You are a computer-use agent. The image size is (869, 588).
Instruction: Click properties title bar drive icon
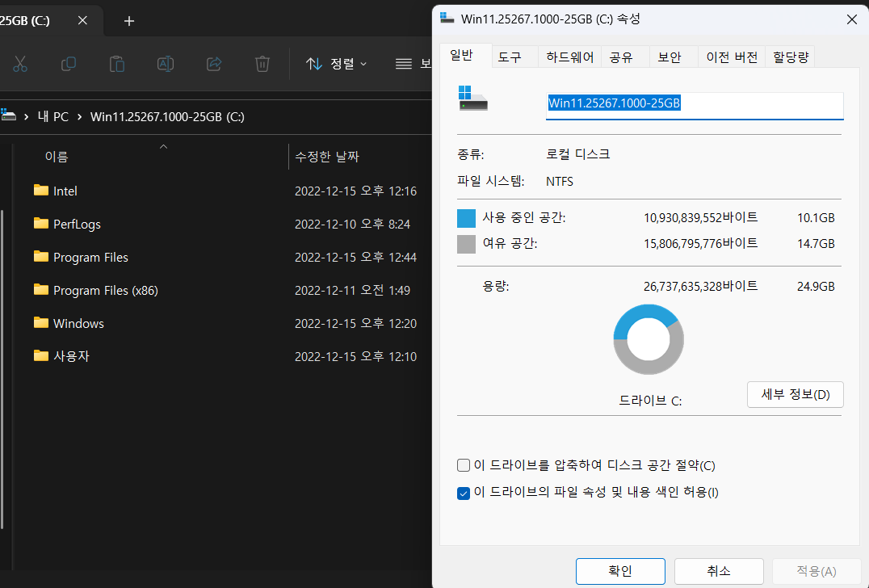pyautogui.click(x=447, y=18)
